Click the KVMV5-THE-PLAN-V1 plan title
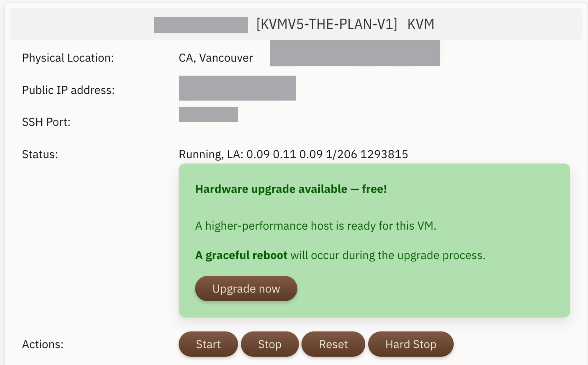 327,24
